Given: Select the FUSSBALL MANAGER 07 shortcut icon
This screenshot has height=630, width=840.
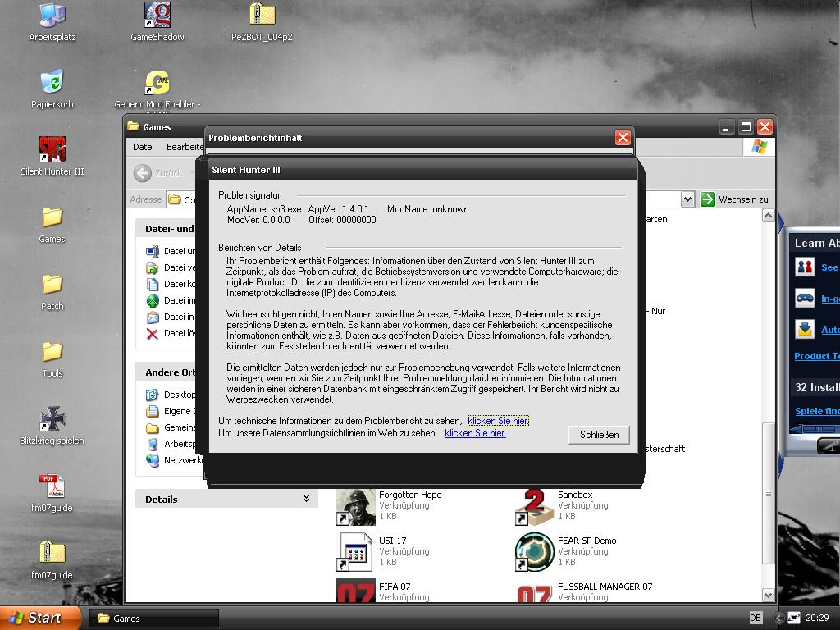Looking at the screenshot, I should point(534,592).
